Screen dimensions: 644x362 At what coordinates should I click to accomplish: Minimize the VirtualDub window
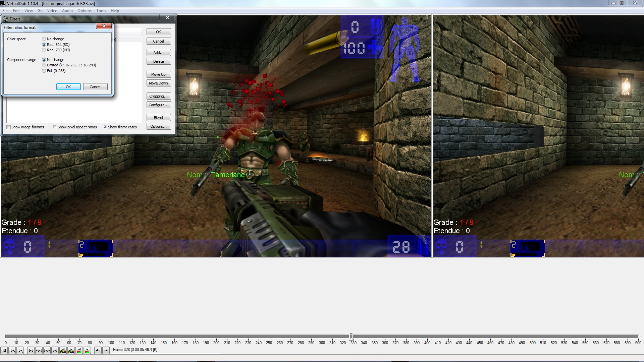[x=613, y=3]
